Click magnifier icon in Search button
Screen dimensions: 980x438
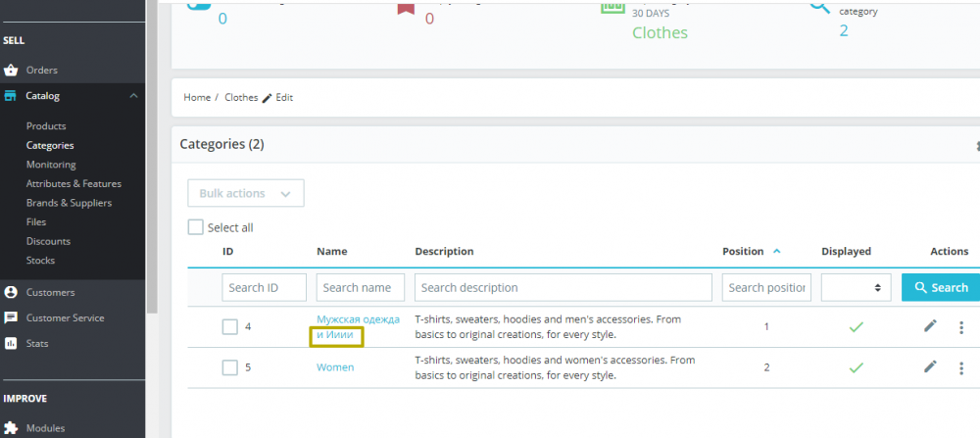(920, 287)
